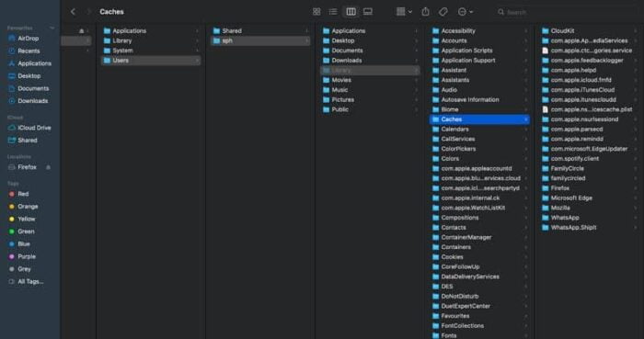Select the Pictures folder
This screenshot has width=644, height=339.
coord(370,99)
